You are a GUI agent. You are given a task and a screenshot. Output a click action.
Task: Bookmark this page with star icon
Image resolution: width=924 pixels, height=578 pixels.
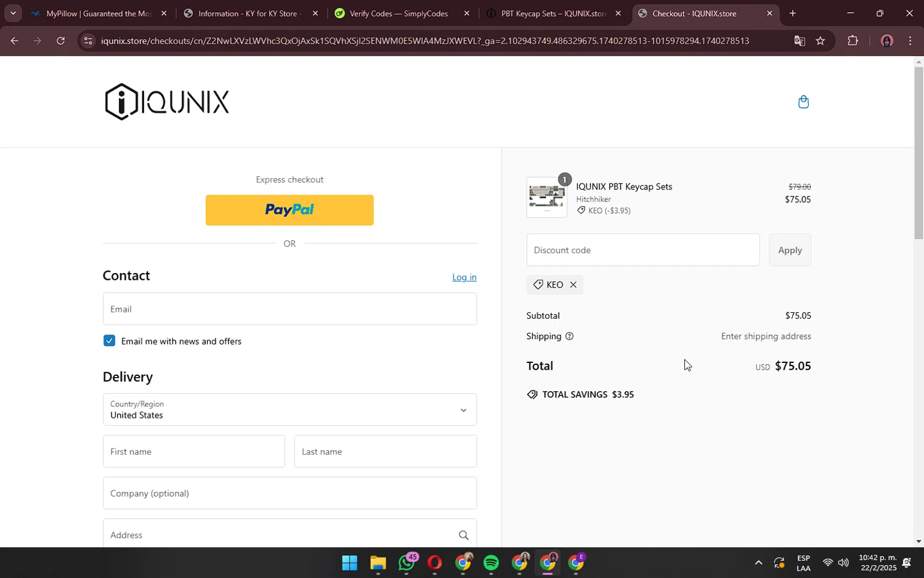(821, 41)
